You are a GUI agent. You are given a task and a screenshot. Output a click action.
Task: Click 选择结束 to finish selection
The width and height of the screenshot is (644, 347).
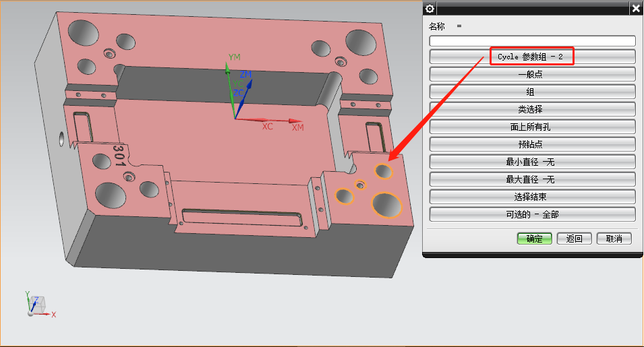coord(532,197)
